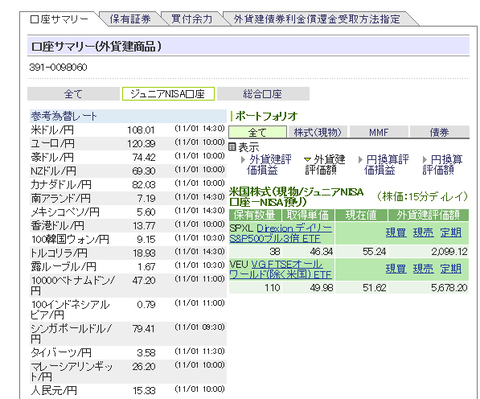
Task: Click the 2,099.12 valuation for SPXL
Action: click(449, 251)
